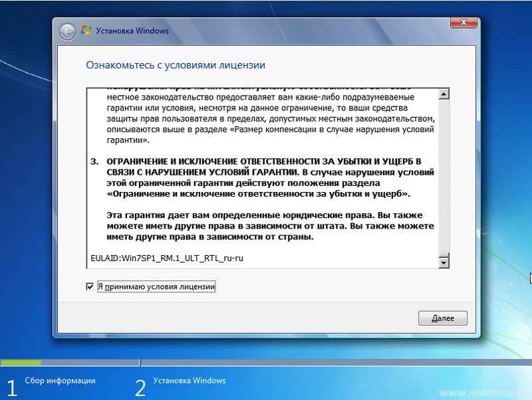Click the Windows flag logo in title bar
Image resolution: width=532 pixels, height=400 pixels.
coord(86,31)
